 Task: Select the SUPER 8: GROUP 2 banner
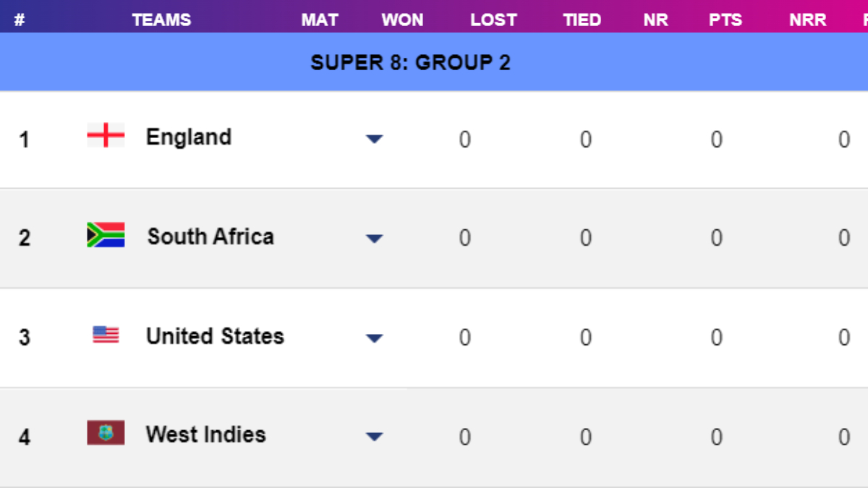pyautogui.click(x=410, y=62)
